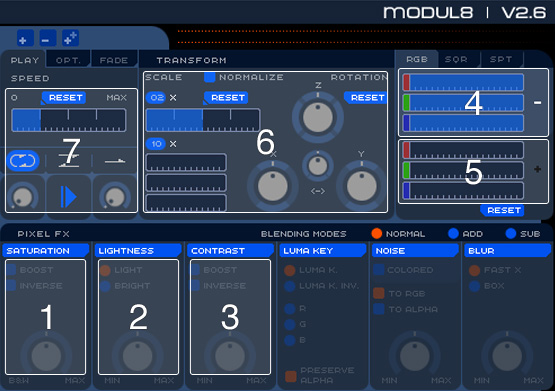
Task: Select NORMAL blending mode
Action: 377,233
